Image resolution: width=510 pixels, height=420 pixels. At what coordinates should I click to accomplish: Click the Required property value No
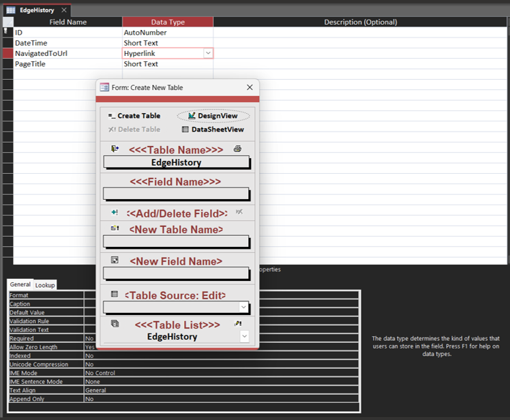89,338
